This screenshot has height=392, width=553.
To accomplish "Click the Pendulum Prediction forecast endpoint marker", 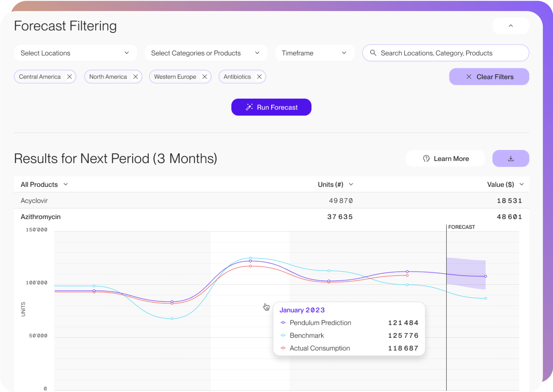I will coord(485,276).
